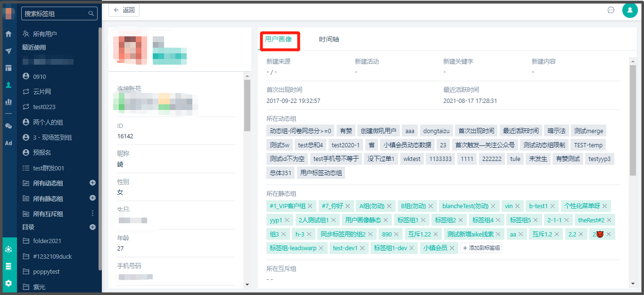
Task: Click the 动态组-问卷网总分>=0 dynamic tag
Action: [300, 131]
